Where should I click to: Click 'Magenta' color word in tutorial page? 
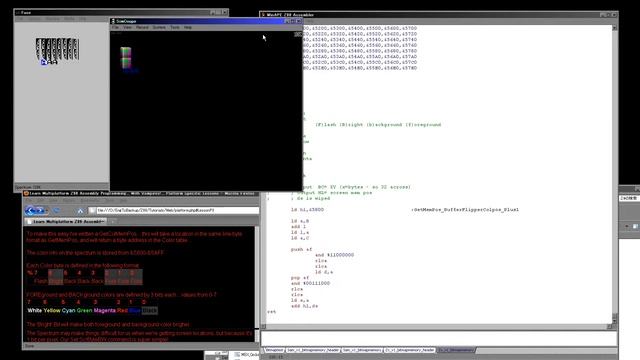(x=104, y=311)
